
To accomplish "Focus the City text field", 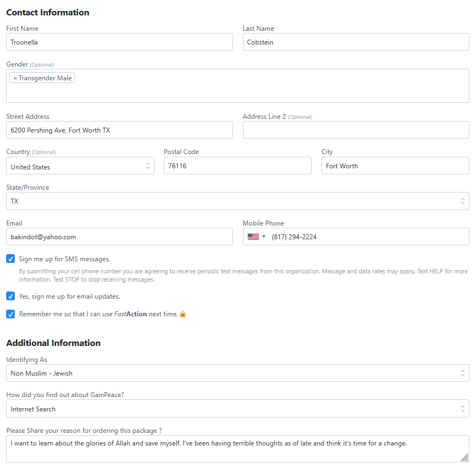I will pos(395,166).
